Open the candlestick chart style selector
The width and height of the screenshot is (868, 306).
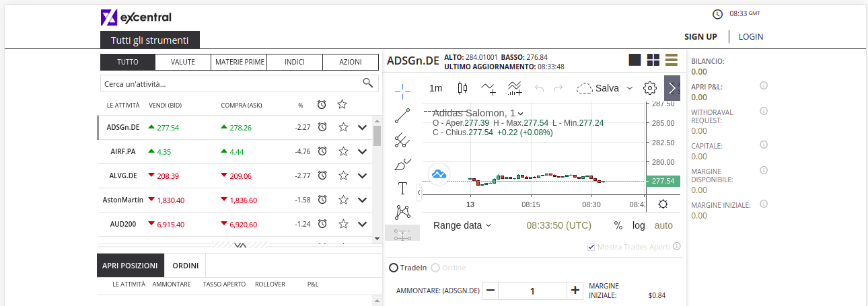point(462,88)
